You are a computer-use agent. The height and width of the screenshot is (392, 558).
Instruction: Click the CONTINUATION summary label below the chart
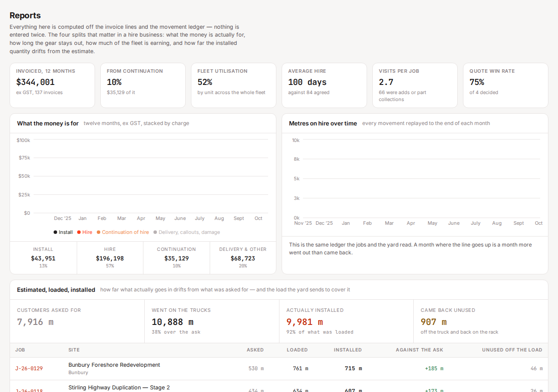pos(177,249)
